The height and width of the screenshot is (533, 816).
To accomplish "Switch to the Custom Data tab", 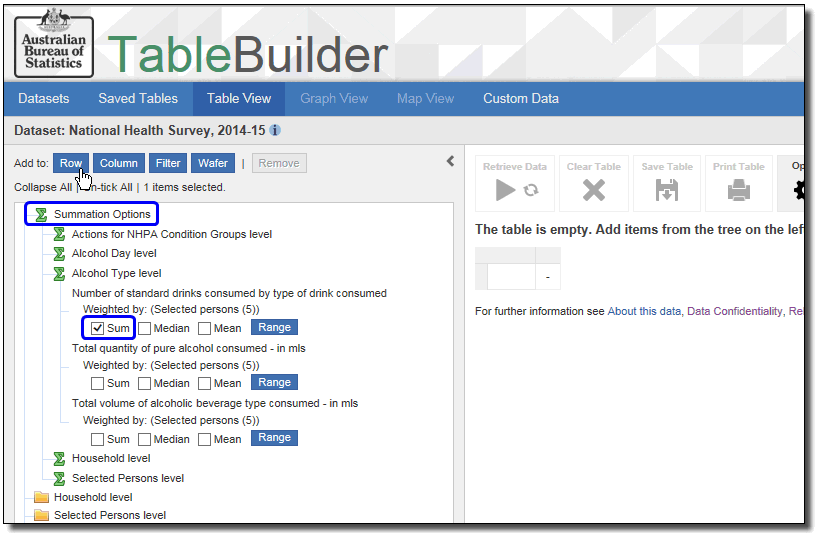I will click(x=520, y=98).
